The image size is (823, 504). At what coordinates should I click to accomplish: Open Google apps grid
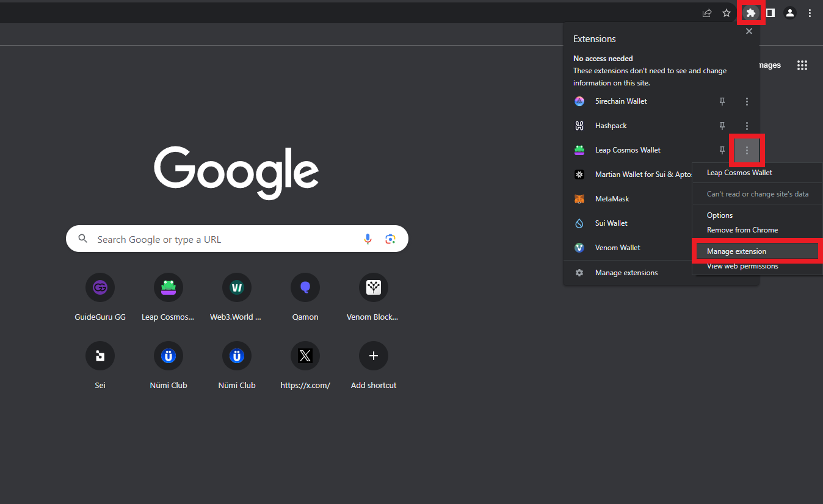click(802, 65)
